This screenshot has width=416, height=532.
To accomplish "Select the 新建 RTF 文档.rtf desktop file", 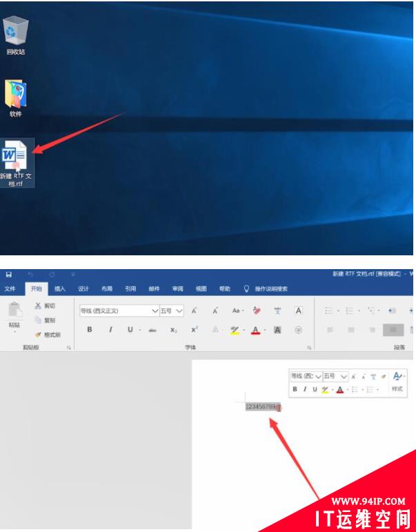I will coord(16,164).
